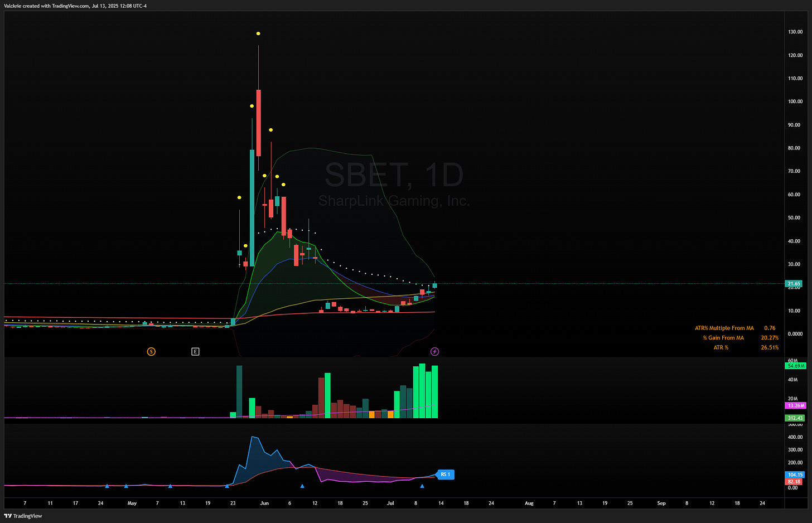This screenshot has width=812, height=523.
Task: Click the 130.00 price axis label
Action: (x=795, y=32)
